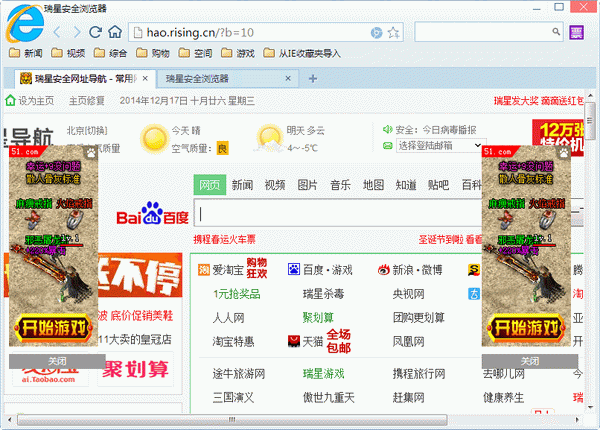600x430 pixels.
Task: Open a new tab with the plus icon
Action: [313, 78]
